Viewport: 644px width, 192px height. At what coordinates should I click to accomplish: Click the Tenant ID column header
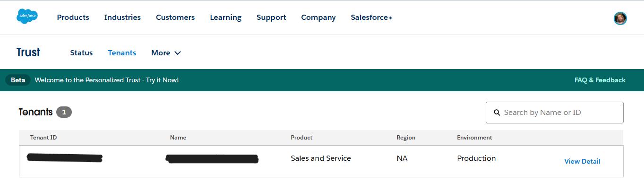pos(43,138)
